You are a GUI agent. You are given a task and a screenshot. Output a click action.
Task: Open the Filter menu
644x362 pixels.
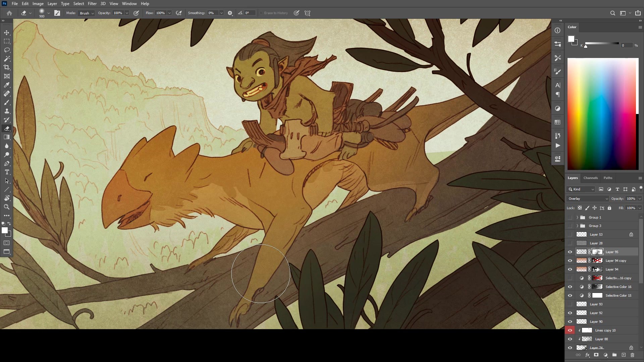[x=92, y=4]
